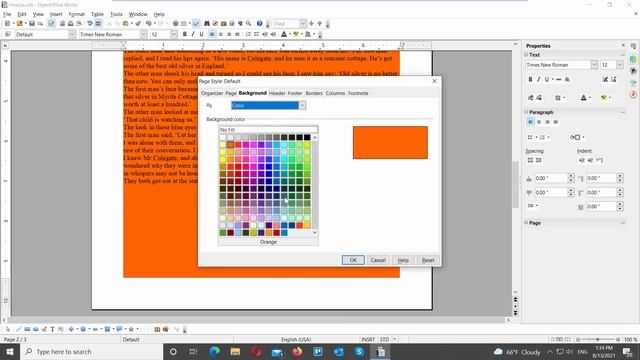The width and height of the screenshot is (640, 360).
Task: Open paragraph style Default dropdown arrow
Action: [72, 34]
